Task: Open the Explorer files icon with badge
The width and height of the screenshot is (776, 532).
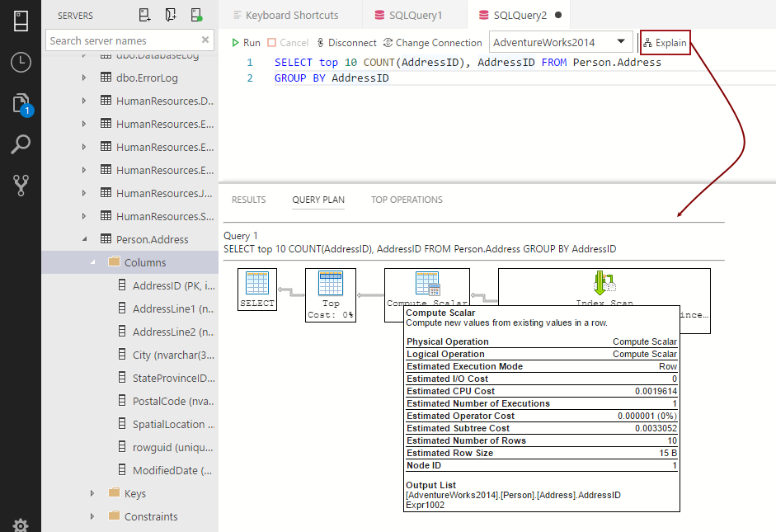Action: (21, 105)
